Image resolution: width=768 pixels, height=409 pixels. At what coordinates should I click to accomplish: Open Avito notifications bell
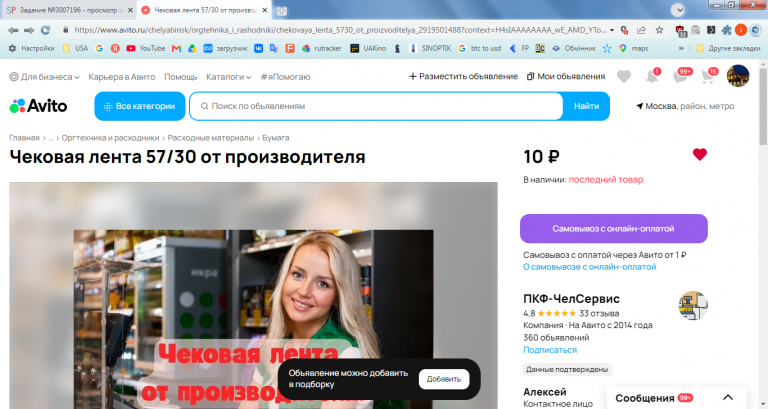tap(652, 76)
